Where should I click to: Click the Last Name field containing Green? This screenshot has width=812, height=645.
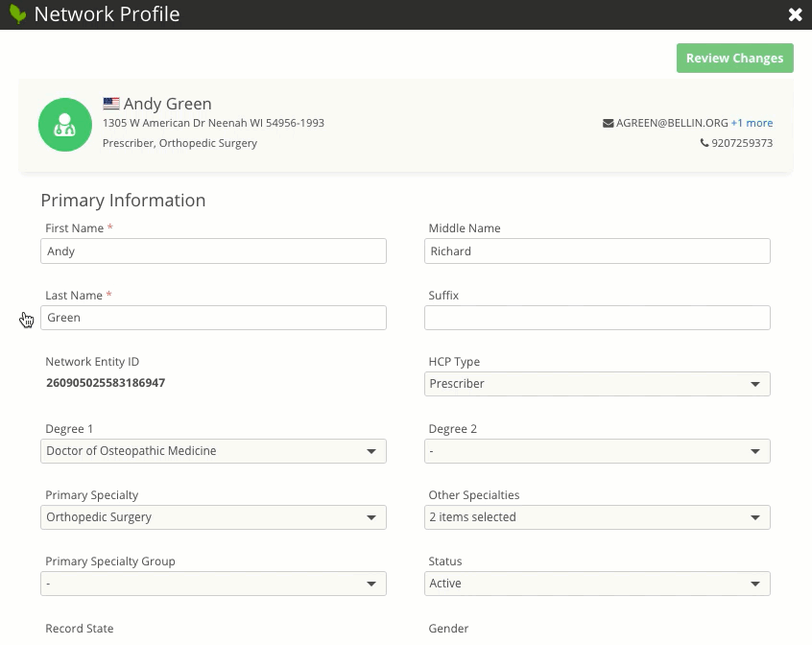pyautogui.click(x=213, y=318)
